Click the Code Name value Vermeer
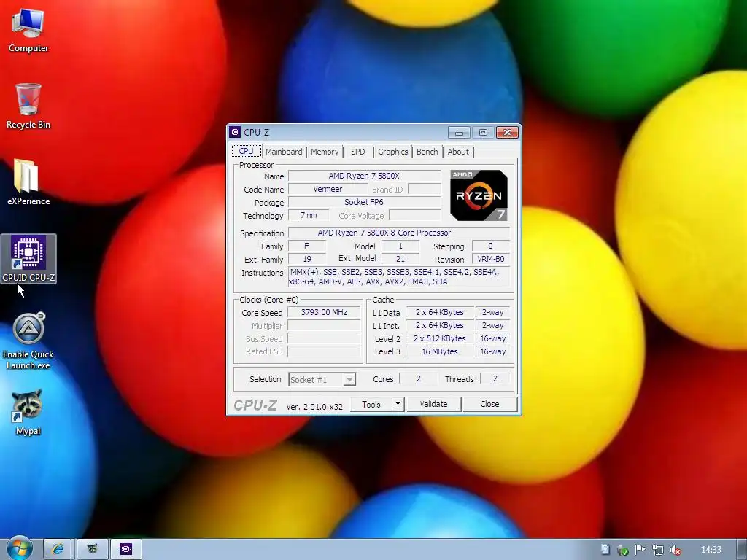This screenshot has width=747, height=560. coord(328,189)
